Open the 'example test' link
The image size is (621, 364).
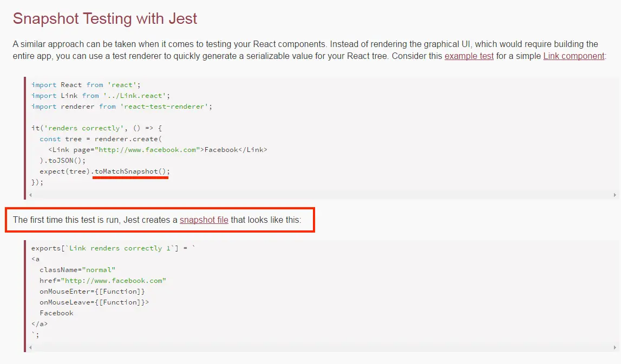click(469, 56)
